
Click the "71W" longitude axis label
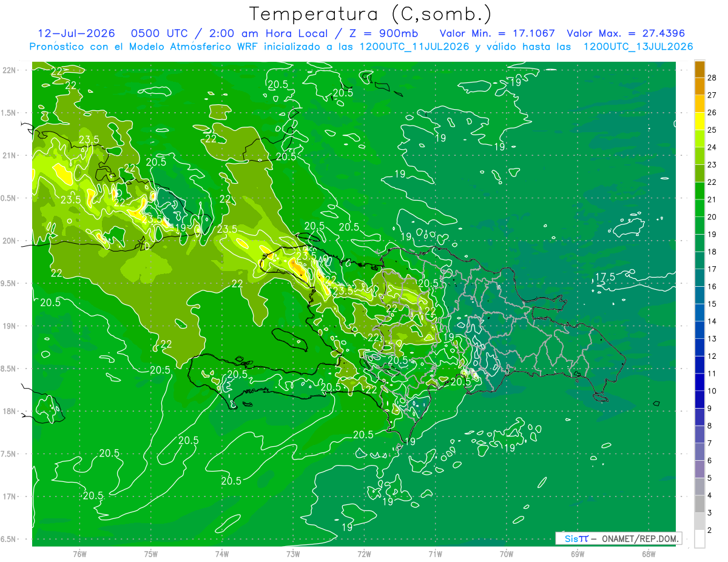click(435, 554)
